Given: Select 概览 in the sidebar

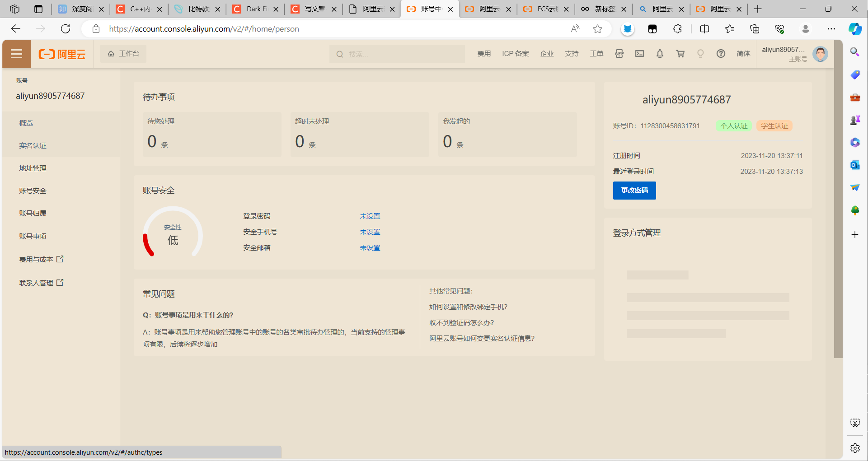Looking at the screenshot, I should [61, 123].
